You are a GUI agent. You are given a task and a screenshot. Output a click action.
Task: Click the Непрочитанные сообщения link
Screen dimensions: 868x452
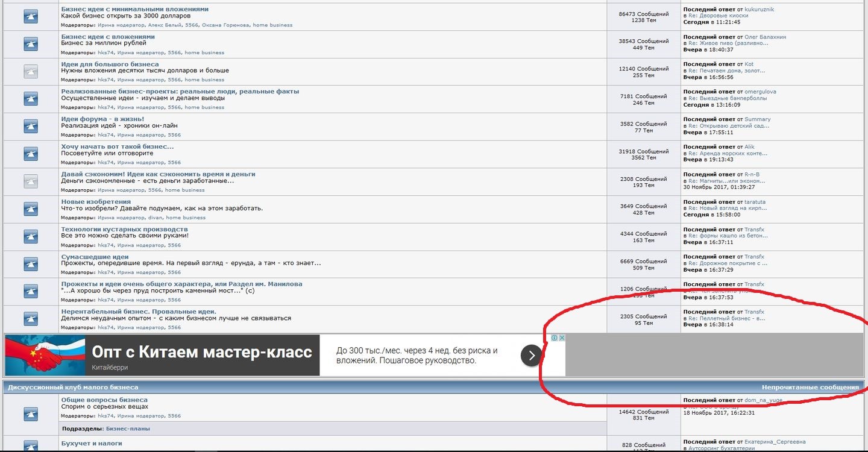pyautogui.click(x=810, y=388)
